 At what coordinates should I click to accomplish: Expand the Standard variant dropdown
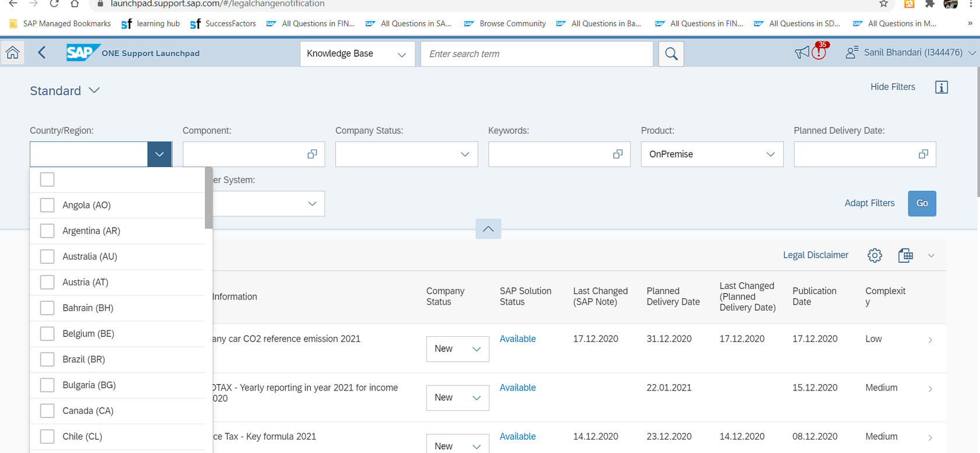[x=94, y=90]
